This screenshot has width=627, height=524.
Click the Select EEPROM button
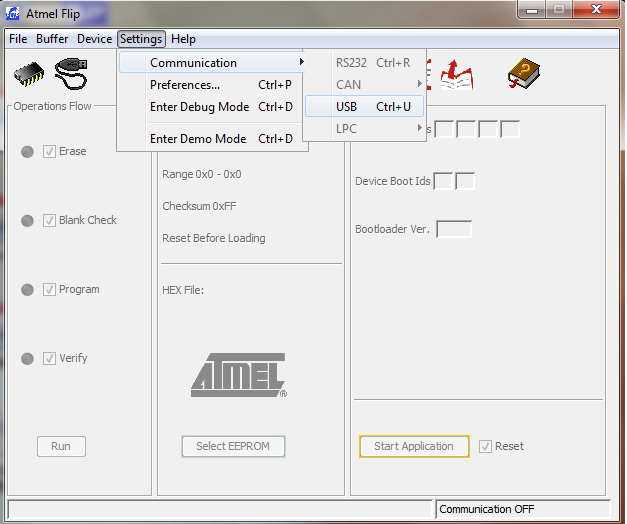pos(233,446)
